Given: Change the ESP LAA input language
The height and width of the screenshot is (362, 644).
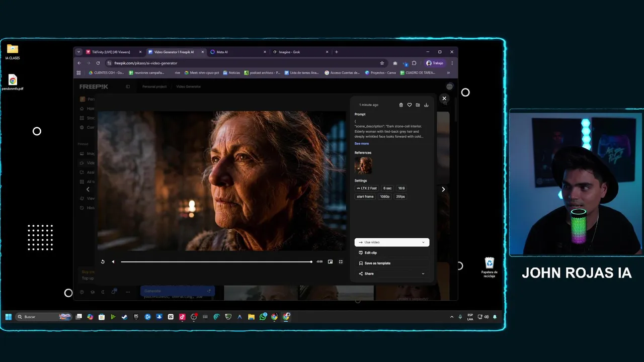Looking at the screenshot, I should coord(470,317).
